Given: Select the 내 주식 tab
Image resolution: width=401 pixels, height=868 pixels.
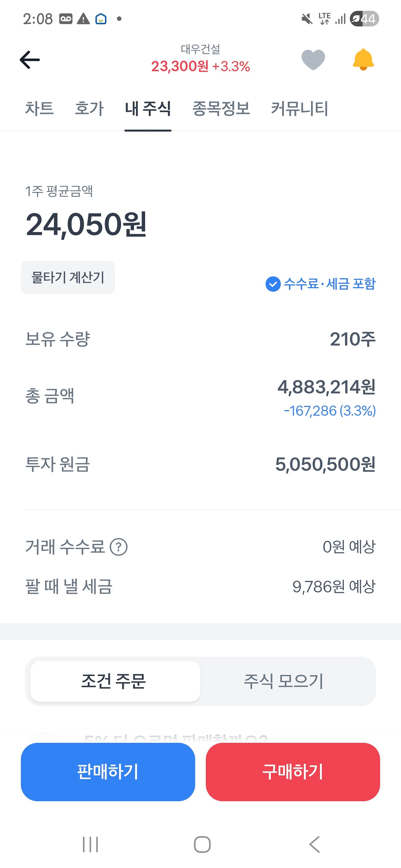Looking at the screenshot, I should click(x=148, y=108).
